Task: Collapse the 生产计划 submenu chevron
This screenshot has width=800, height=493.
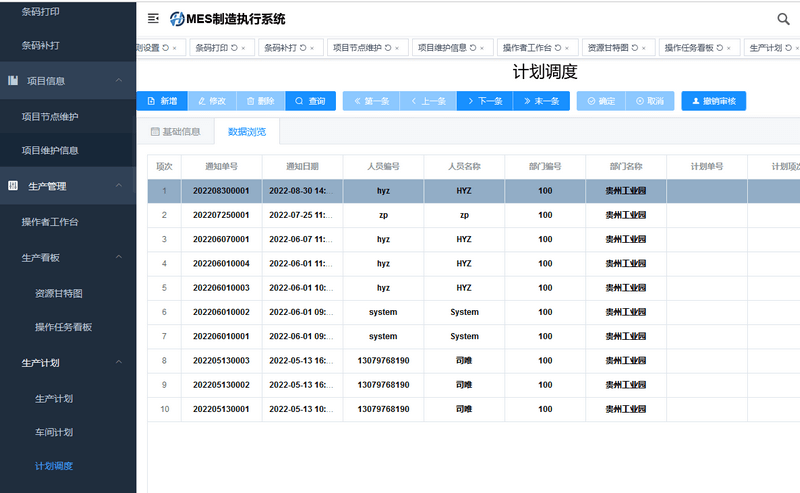Action: (118, 362)
